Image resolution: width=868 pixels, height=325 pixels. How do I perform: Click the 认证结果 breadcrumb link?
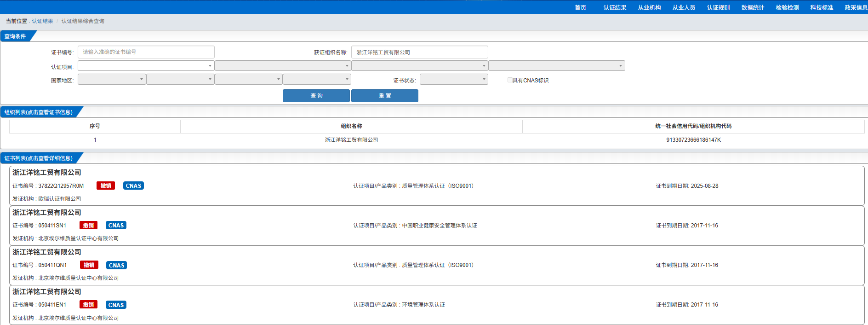[42, 21]
